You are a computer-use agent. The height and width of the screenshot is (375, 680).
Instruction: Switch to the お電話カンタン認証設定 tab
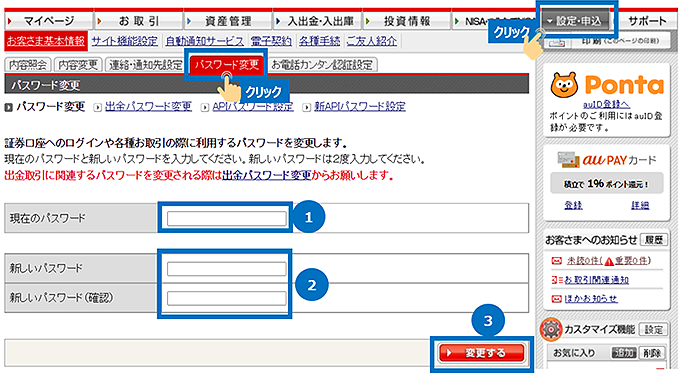click(x=322, y=65)
